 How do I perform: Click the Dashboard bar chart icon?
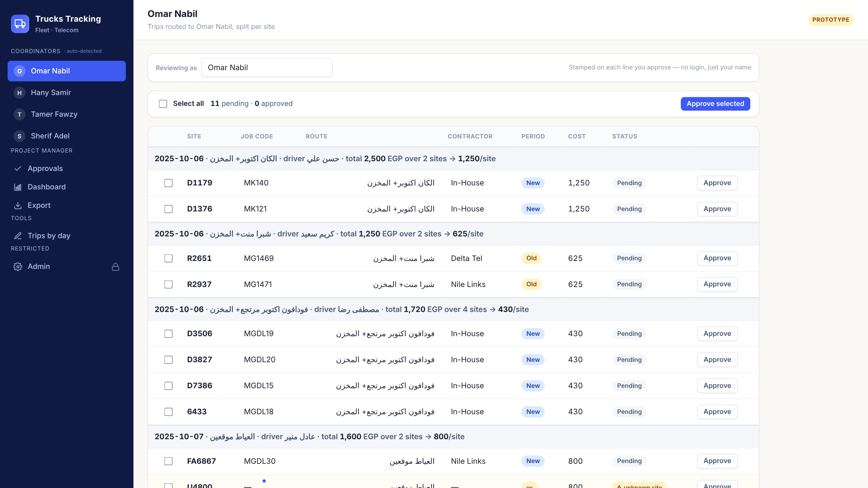(18, 187)
